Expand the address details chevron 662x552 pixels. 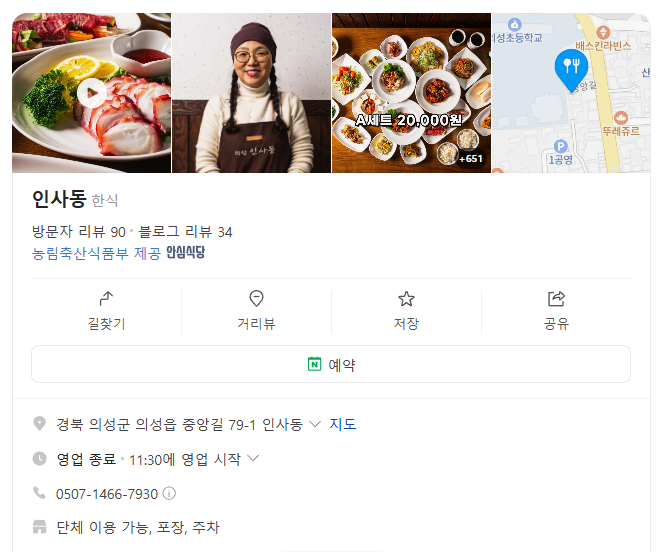pos(315,424)
